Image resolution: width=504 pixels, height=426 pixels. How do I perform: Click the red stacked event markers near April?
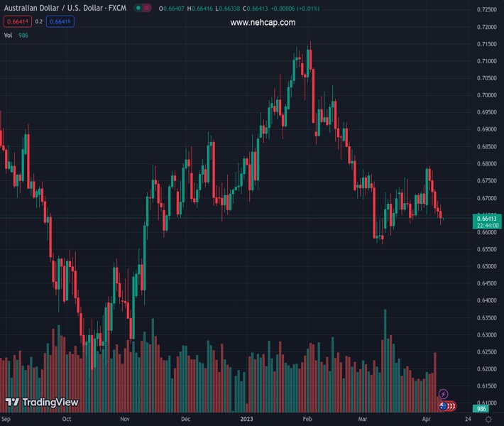point(451,406)
